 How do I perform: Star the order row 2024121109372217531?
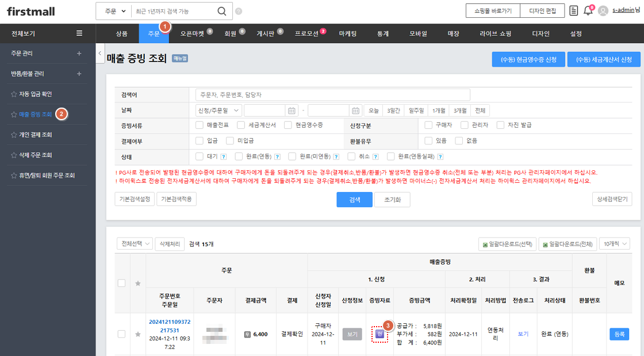[138, 334]
